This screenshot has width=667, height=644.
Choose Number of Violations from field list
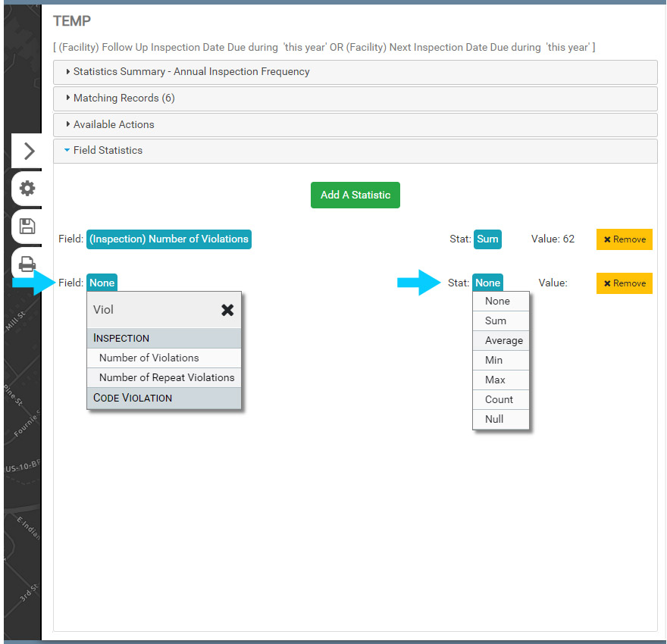pyautogui.click(x=149, y=358)
